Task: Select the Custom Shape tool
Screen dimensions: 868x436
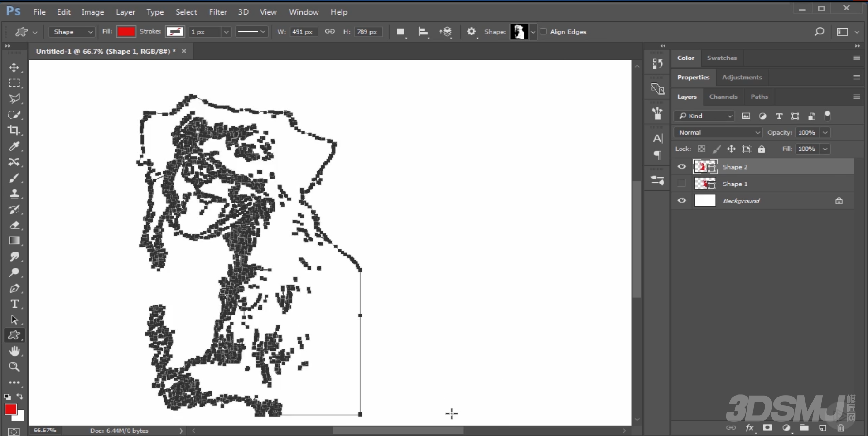Action: (x=14, y=335)
